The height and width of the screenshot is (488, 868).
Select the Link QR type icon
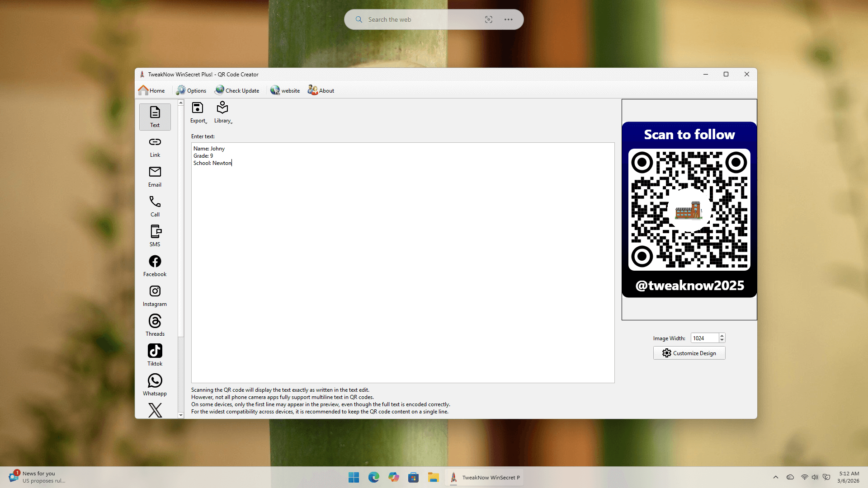coord(155,146)
